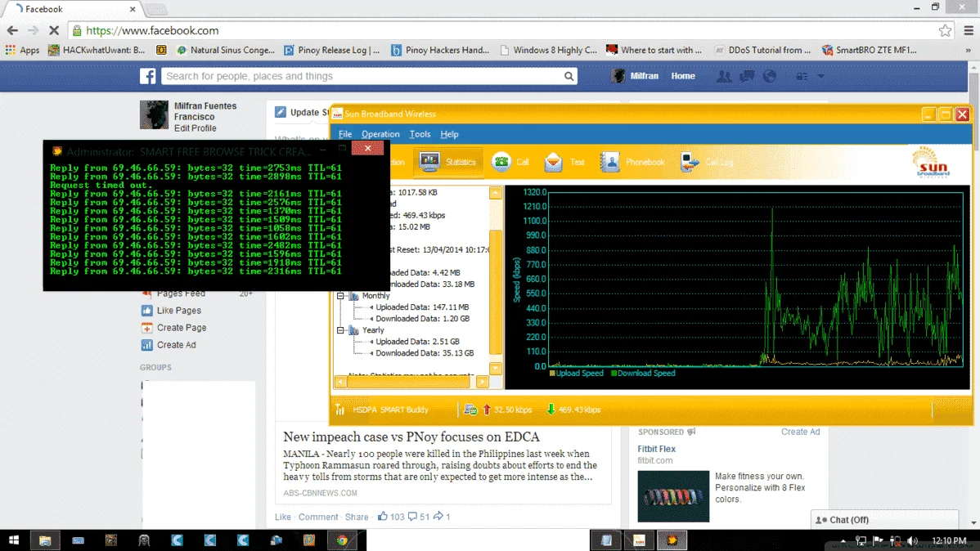Viewport: 980px width, 551px height.
Task: Click the statistics panel scroll-right arrow
Action: point(483,382)
